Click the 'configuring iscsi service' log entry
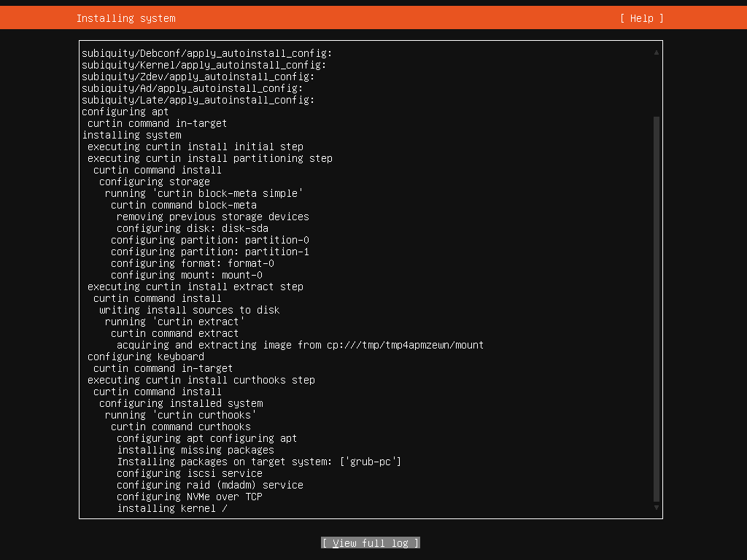Image resolution: width=747 pixels, height=560 pixels. pyautogui.click(x=189, y=473)
